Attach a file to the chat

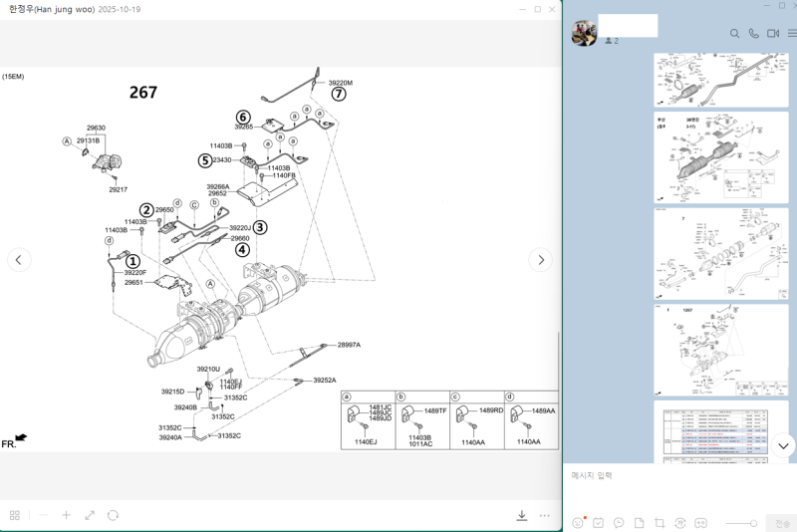tap(639, 523)
